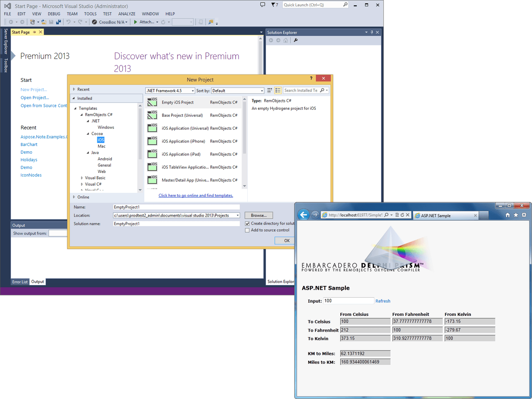
Task: Click the Open Project... link on Start Page
Action: click(35, 98)
